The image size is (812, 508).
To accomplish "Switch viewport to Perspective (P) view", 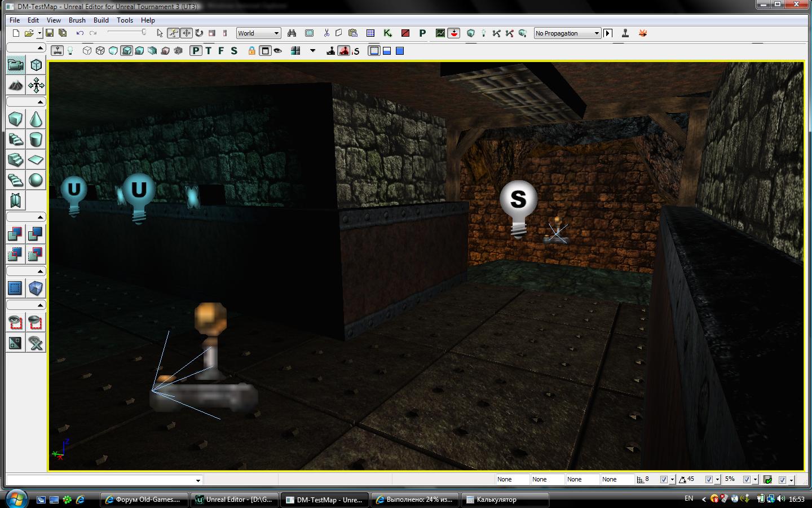I will 196,51.
